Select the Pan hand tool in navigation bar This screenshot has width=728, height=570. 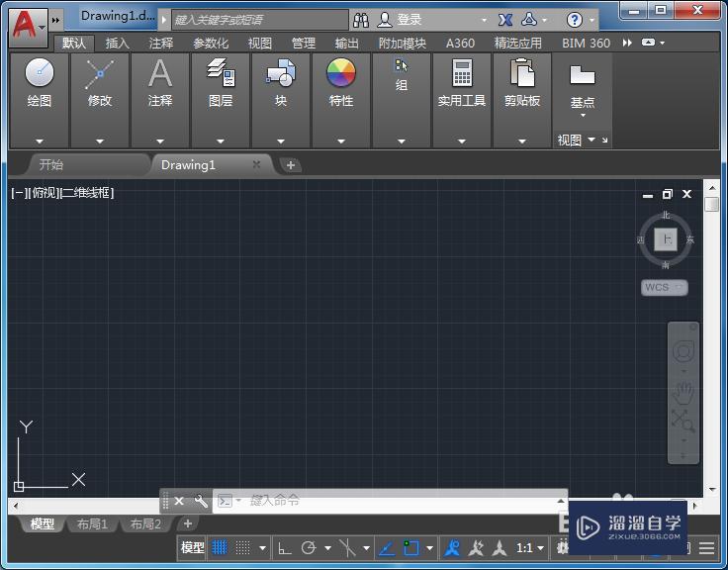[682, 393]
